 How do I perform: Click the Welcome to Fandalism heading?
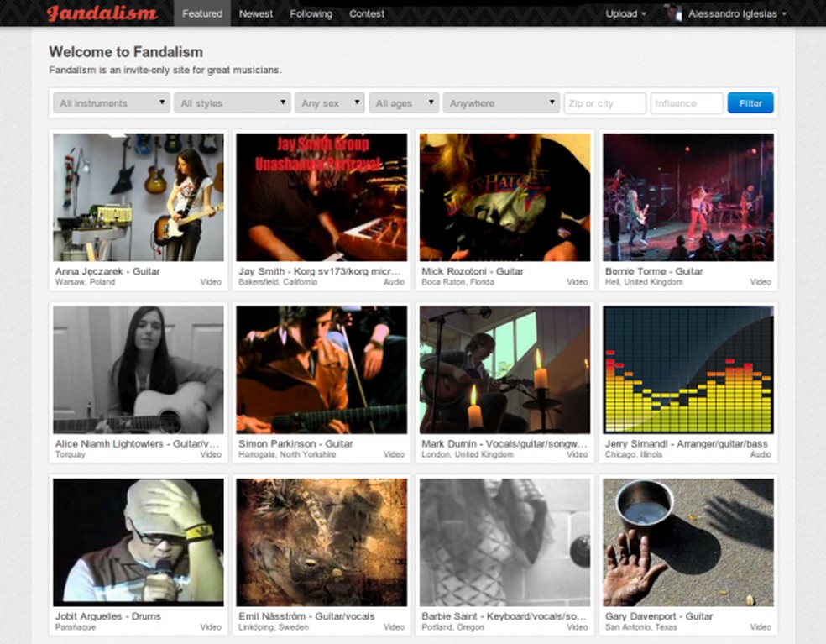pyautogui.click(x=126, y=52)
